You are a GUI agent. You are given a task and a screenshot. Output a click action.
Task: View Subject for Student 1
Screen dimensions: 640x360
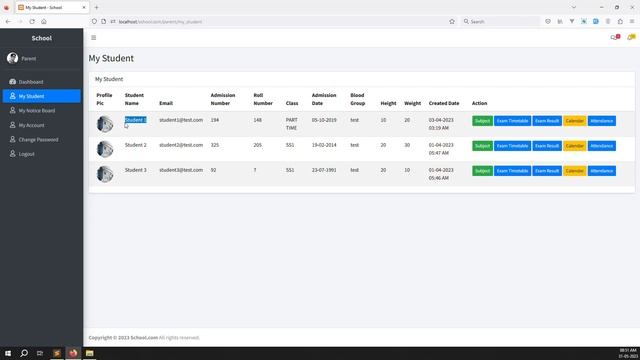[x=482, y=121]
